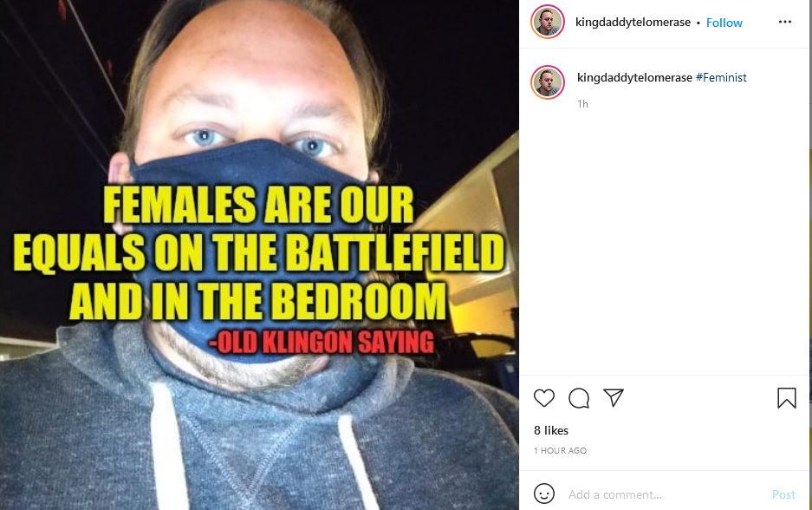
Task: Open comments via the speech bubble icon
Action: 578,398
